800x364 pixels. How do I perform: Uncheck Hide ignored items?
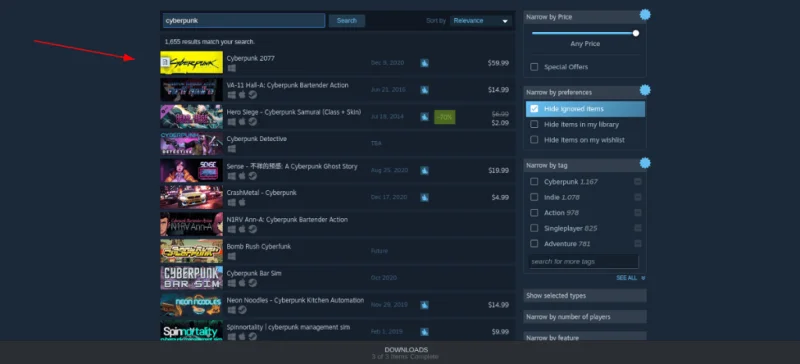click(534, 109)
